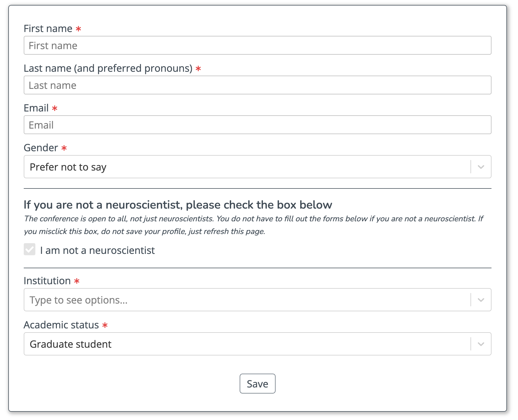Click the 'Academic status' field label
Screen dimensions: 518x420
pos(61,325)
